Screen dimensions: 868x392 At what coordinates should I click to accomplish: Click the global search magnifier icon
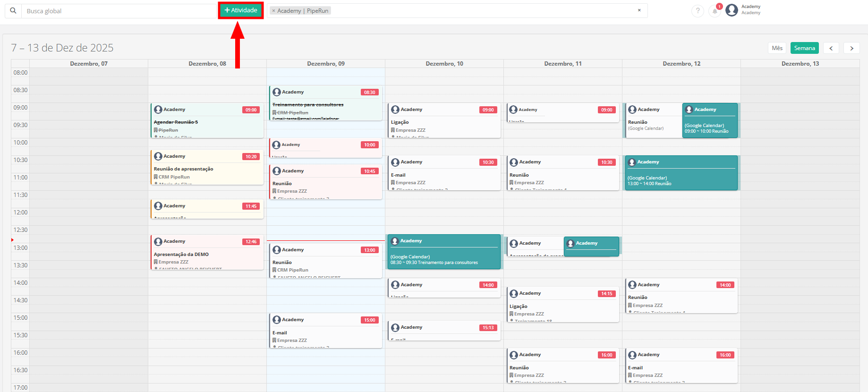click(13, 11)
